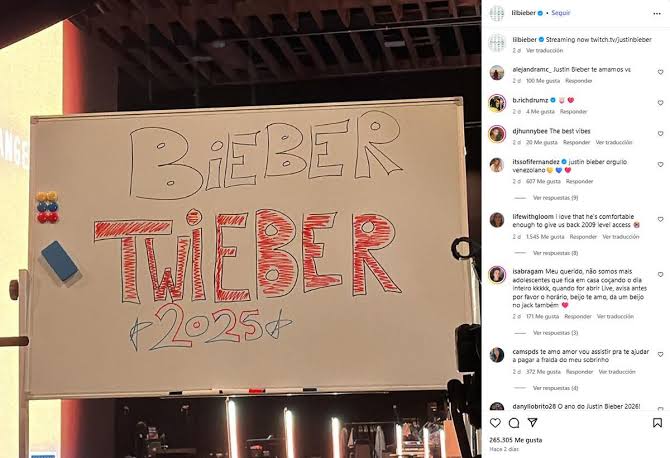Viewport: 670px width, 458px height.
Task: Like alejandramc_ comment with heart
Action: (661, 72)
